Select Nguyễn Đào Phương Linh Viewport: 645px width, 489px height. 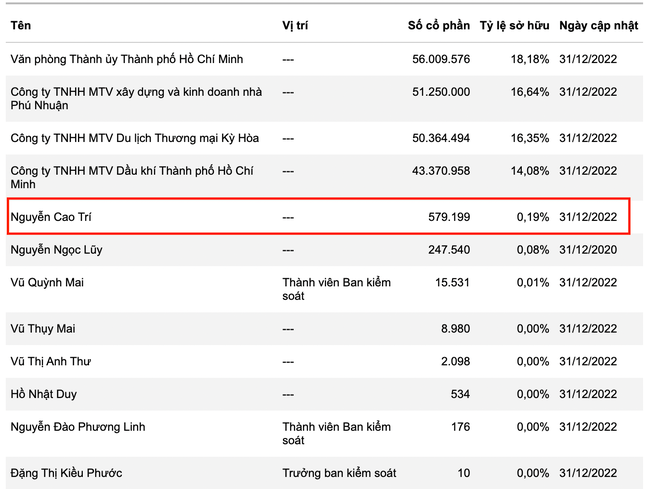[x=78, y=427]
